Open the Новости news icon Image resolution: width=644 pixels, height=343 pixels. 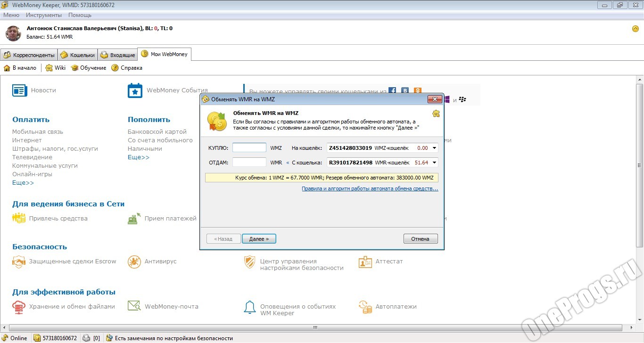coord(20,90)
